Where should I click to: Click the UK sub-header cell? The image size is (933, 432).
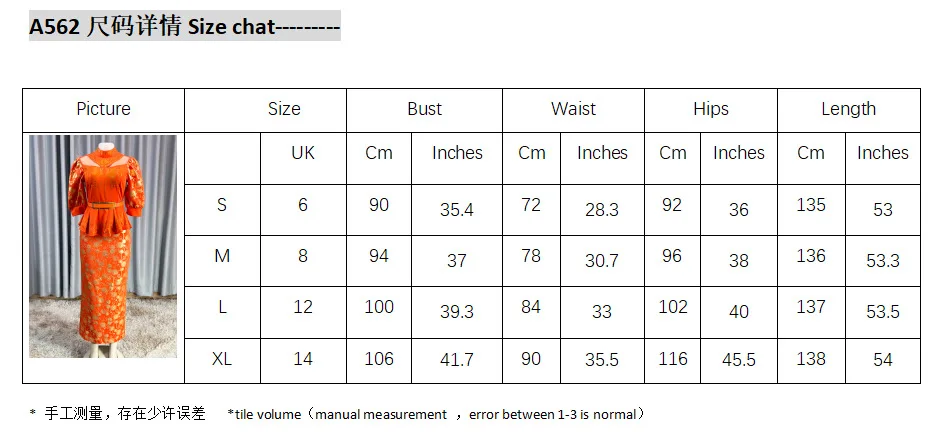[303, 153]
